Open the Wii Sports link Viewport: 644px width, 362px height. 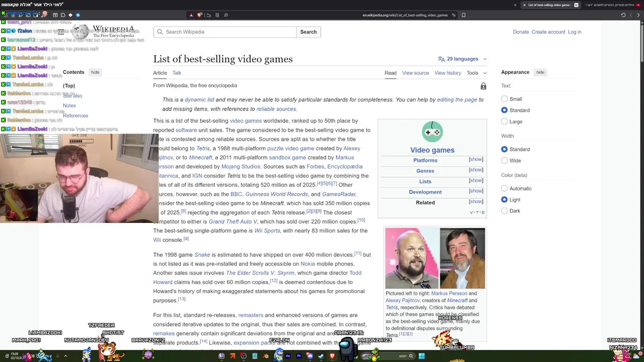267,231
